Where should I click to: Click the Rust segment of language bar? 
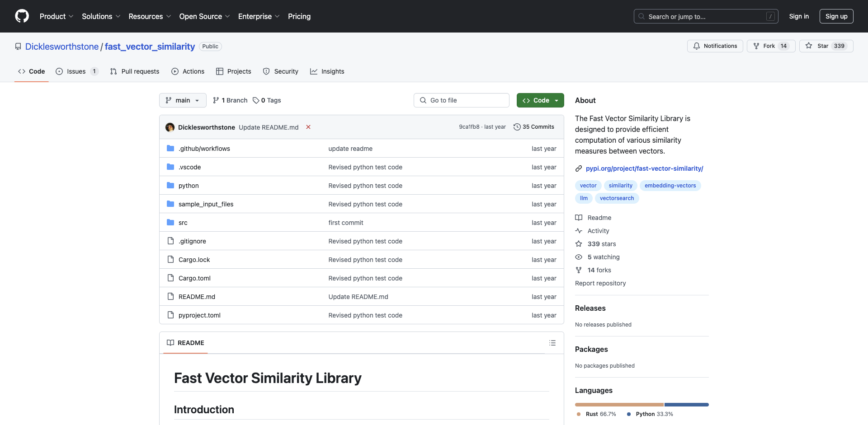(619, 405)
